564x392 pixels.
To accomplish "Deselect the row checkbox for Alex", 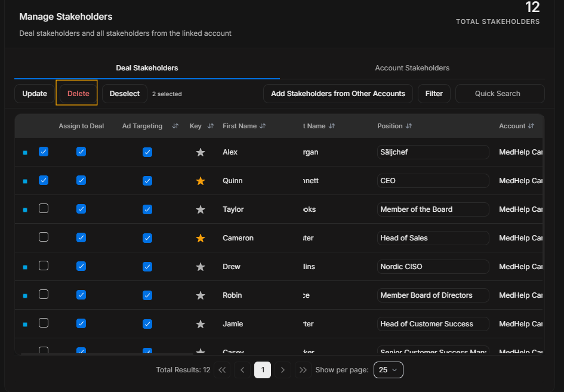I will (44, 152).
